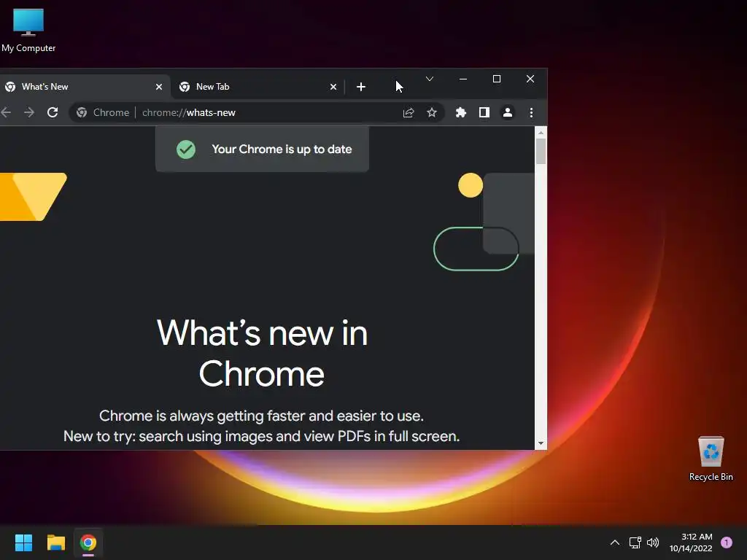The image size is (747, 560).
Task: Bookmark this tab with star icon
Action: (432, 113)
